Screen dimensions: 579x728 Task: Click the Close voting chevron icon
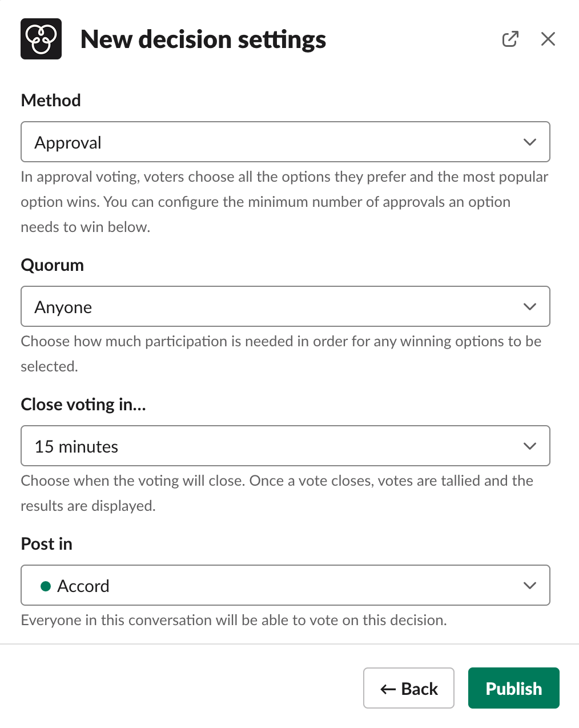(x=529, y=446)
